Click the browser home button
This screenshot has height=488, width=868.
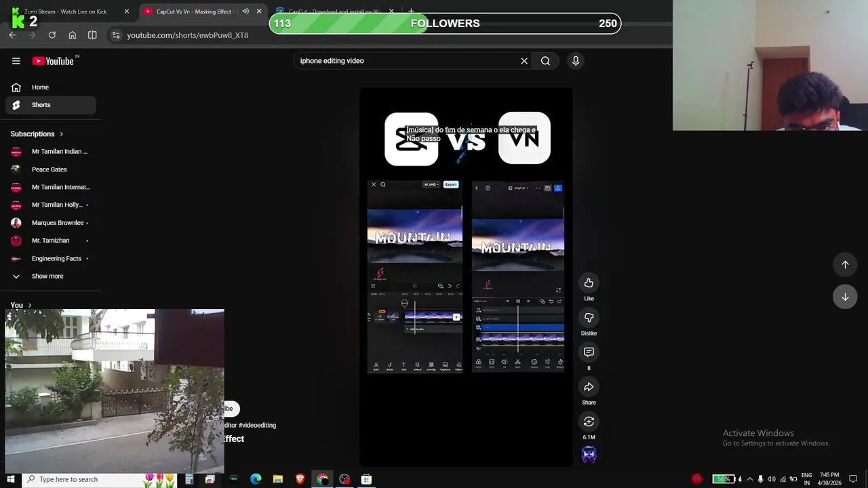click(73, 35)
